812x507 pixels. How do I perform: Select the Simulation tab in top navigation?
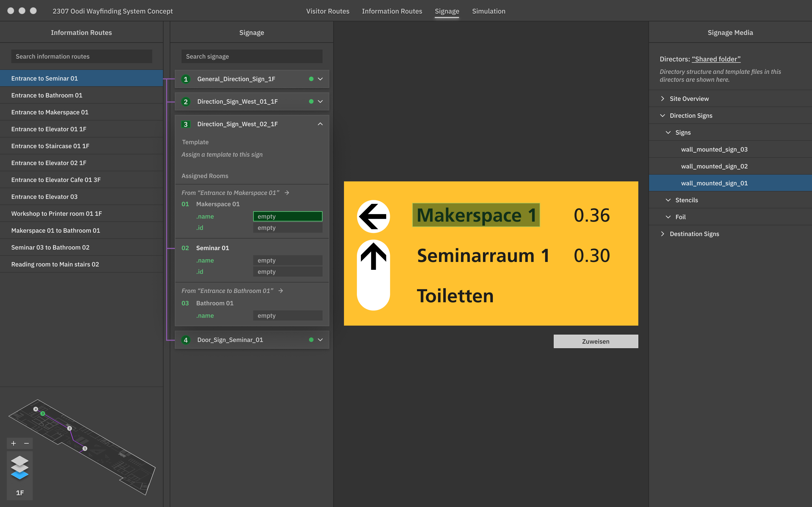point(488,11)
